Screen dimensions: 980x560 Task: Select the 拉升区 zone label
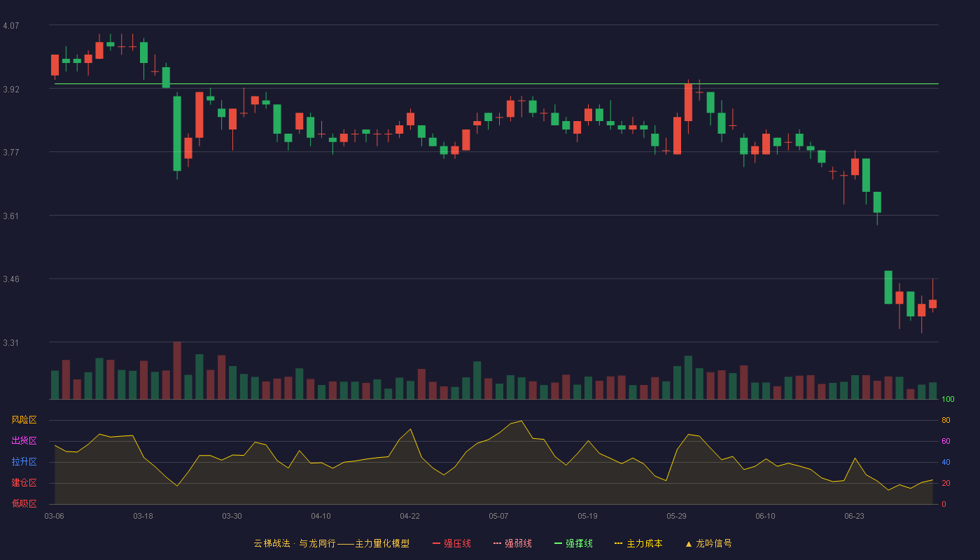tap(24, 462)
